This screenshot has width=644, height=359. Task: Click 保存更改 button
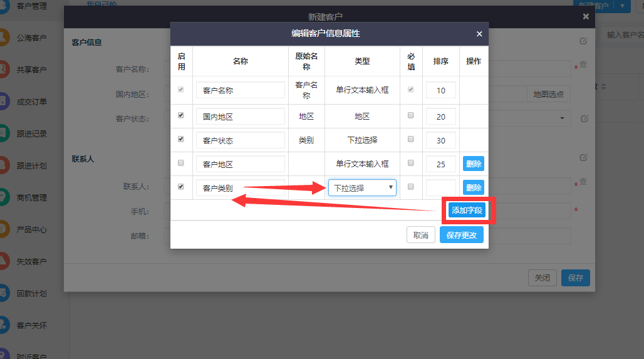[462, 236]
